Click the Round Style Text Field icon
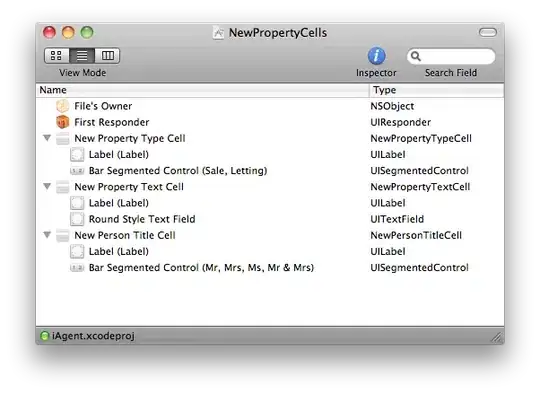Viewport: 540px width, 394px height. tap(77, 219)
